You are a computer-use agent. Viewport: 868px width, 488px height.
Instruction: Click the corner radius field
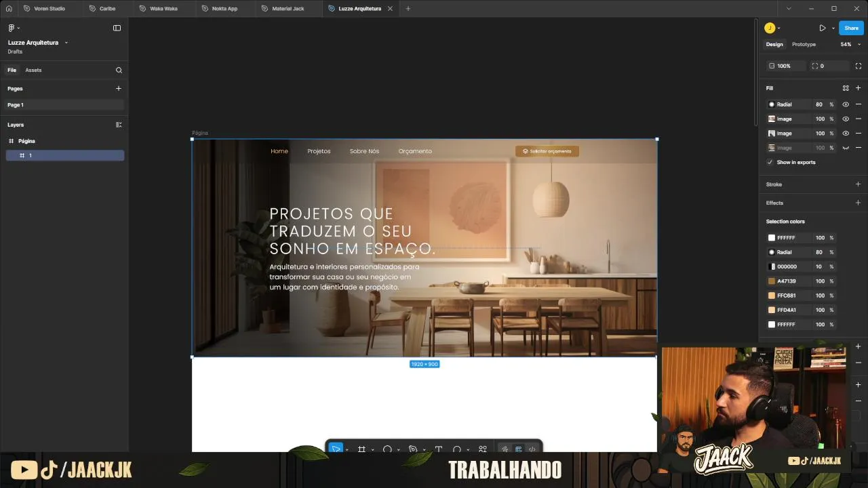click(x=829, y=66)
